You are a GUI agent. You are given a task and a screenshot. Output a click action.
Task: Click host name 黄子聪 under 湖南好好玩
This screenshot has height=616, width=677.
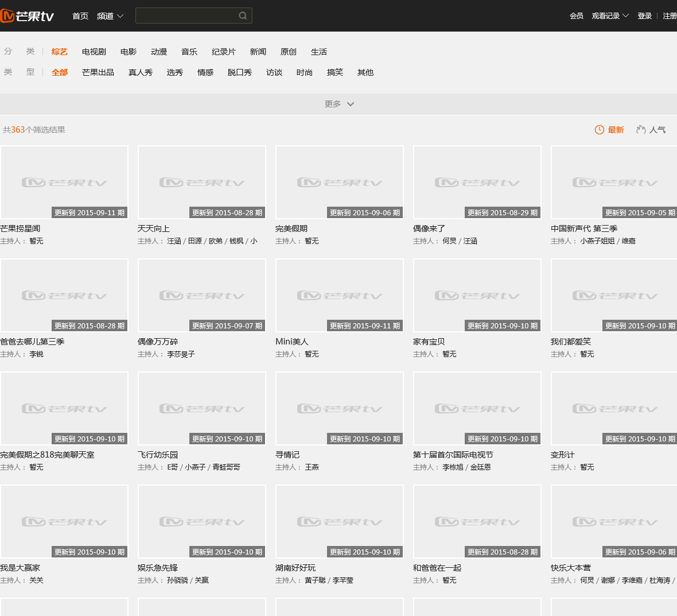pos(315,580)
